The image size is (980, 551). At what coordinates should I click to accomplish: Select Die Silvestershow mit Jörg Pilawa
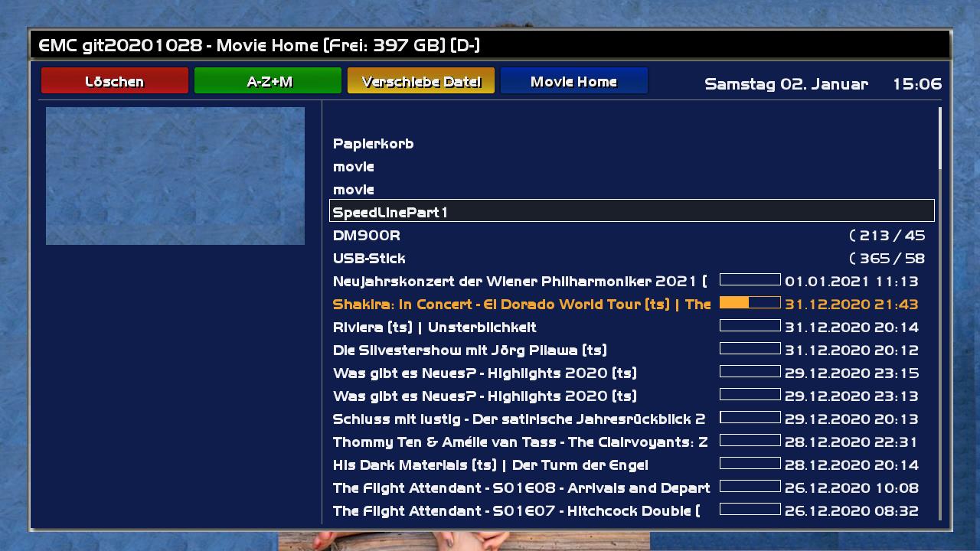coord(469,350)
